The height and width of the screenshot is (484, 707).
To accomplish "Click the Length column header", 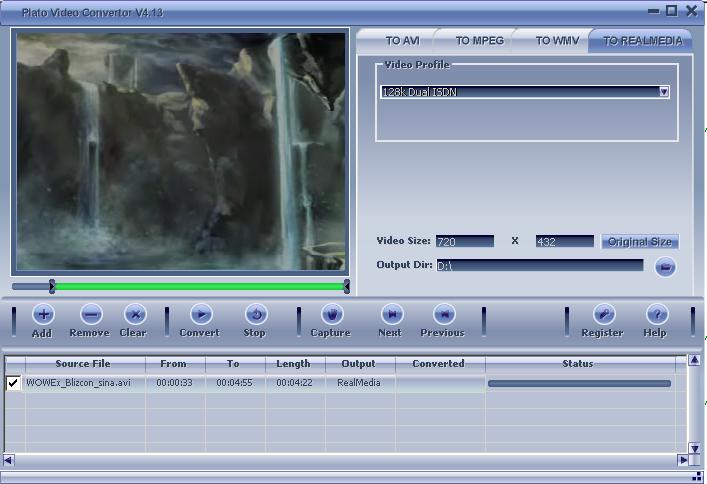I will tap(295, 364).
